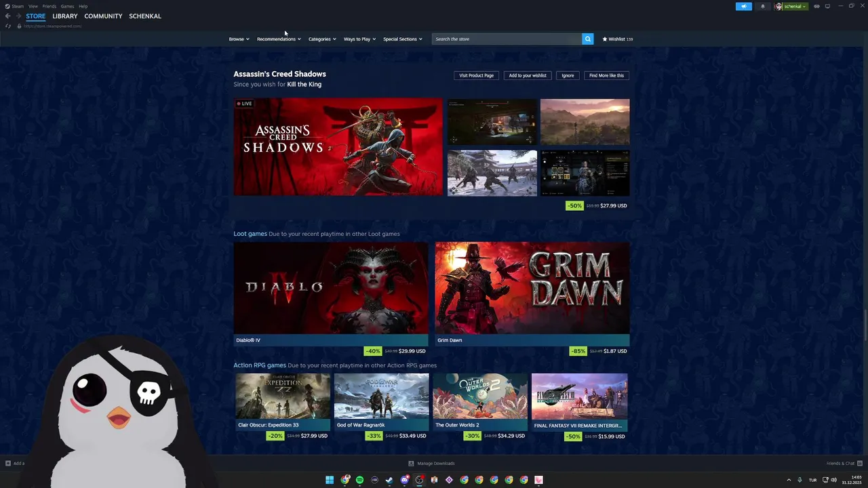
Task: Click the store URL address
Action: (53, 26)
